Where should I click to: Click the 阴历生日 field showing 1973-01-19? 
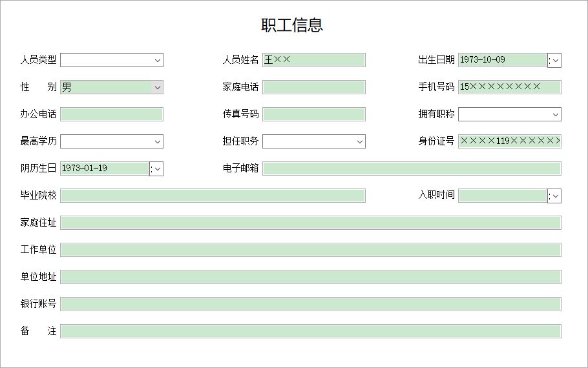(x=105, y=169)
